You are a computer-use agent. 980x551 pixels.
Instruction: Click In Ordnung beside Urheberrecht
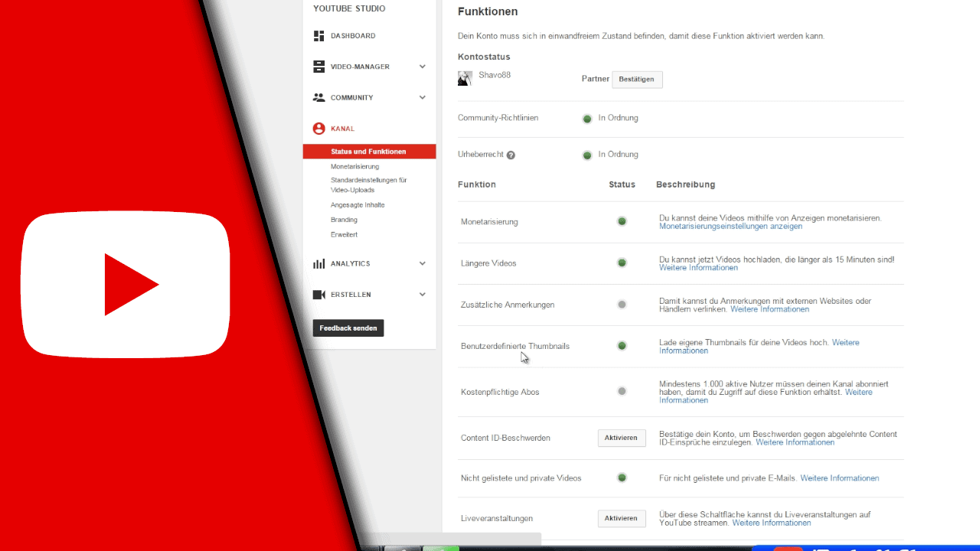(x=618, y=154)
